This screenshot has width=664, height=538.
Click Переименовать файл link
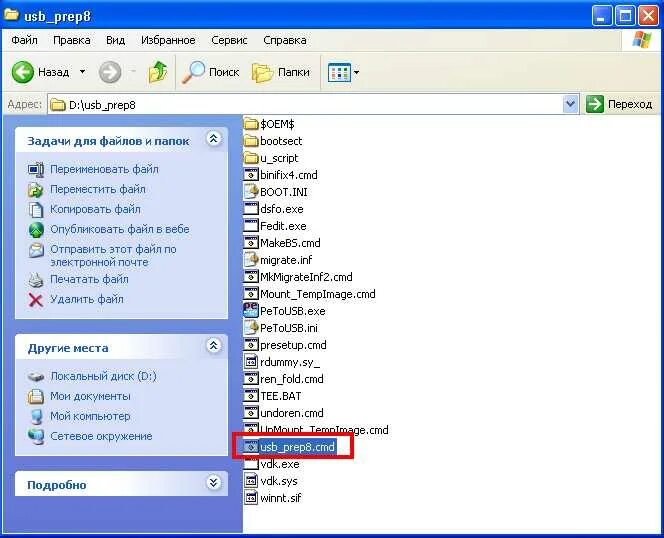click(104, 169)
